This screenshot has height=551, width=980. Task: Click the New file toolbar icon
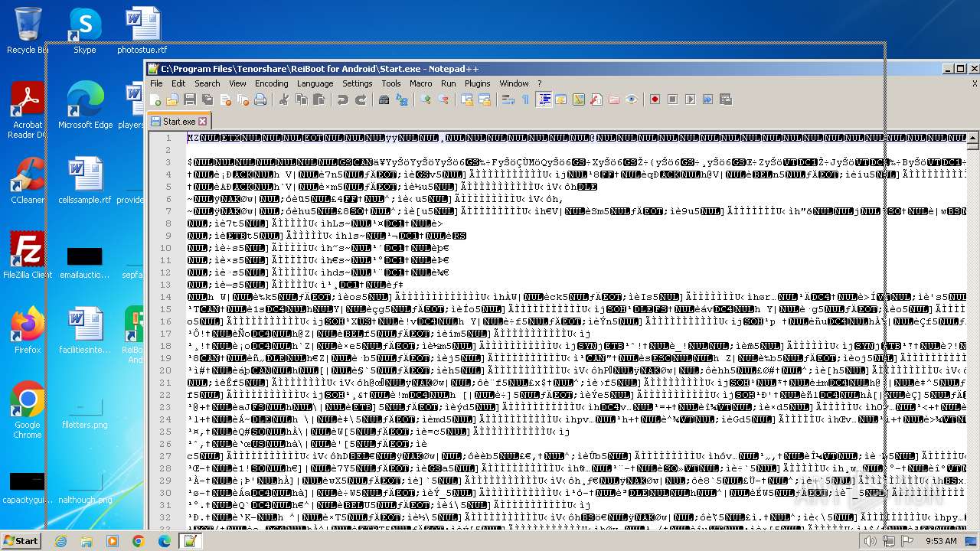coord(155,99)
